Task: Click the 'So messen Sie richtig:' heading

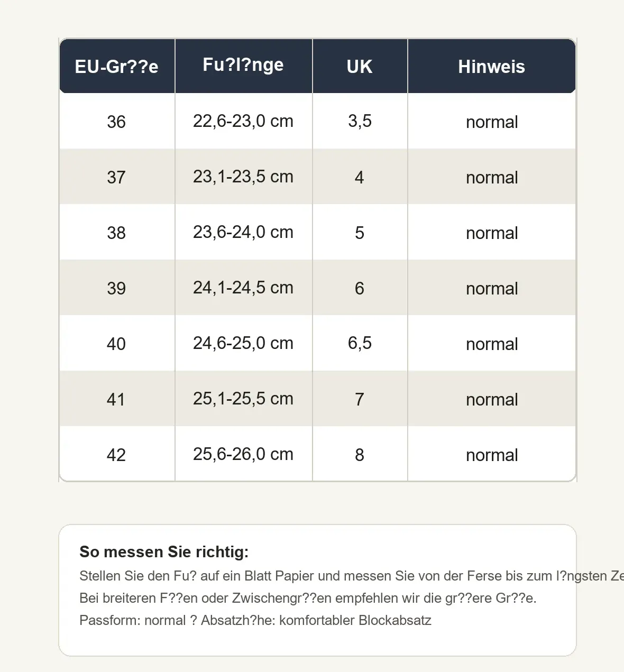Action: pos(164,552)
